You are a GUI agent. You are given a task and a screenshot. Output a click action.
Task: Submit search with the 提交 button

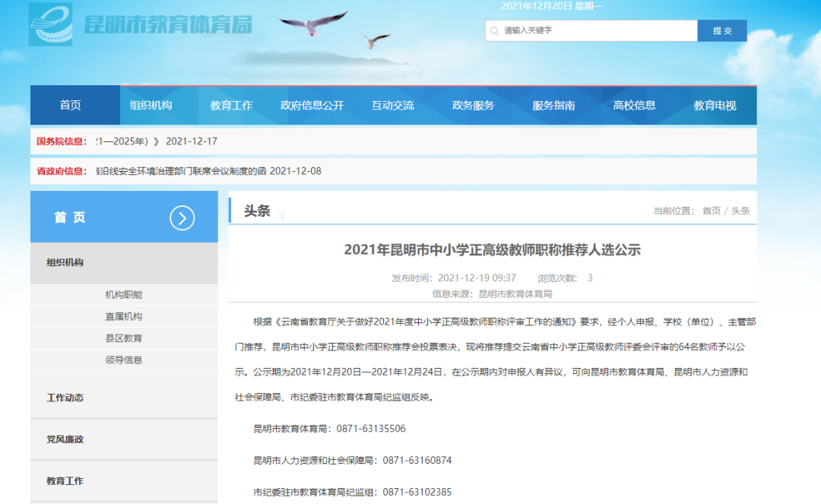pyautogui.click(x=722, y=31)
